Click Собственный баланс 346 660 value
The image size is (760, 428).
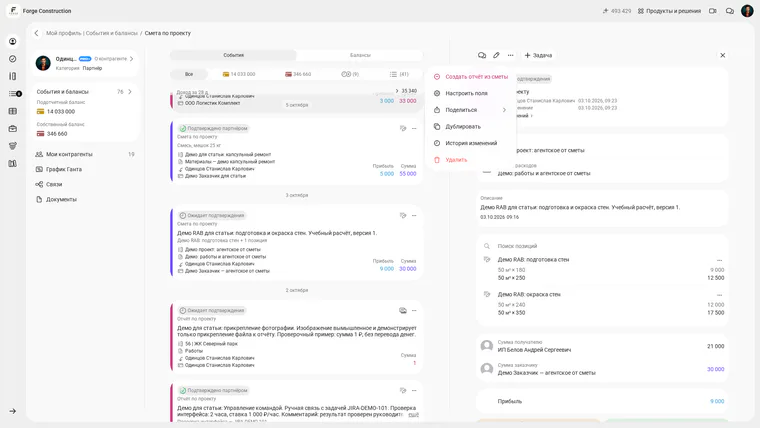(57, 134)
